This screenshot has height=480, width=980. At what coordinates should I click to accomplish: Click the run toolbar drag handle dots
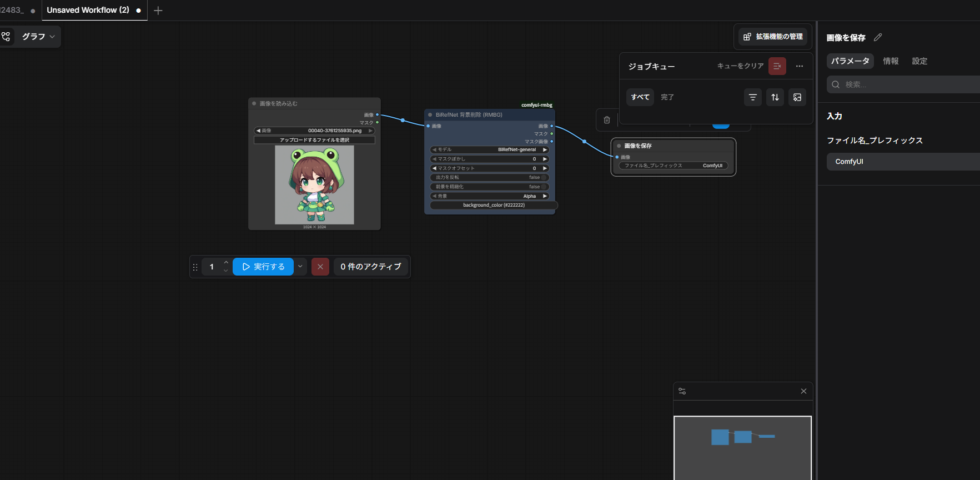[x=195, y=267]
